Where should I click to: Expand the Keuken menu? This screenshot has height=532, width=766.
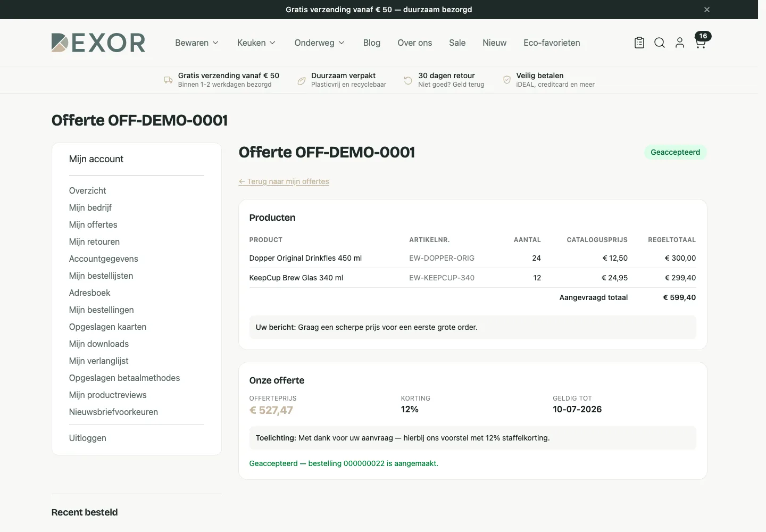click(x=256, y=43)
